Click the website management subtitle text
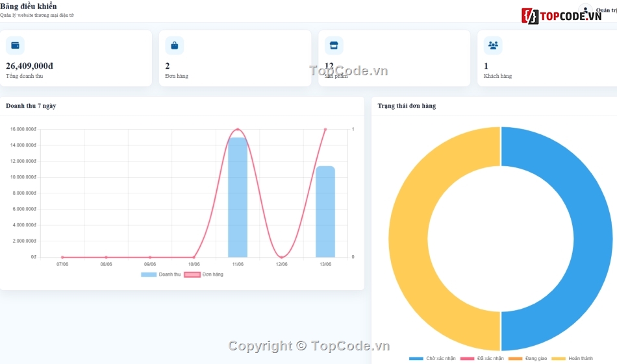 pyautogui.click(x=37, y=16)
